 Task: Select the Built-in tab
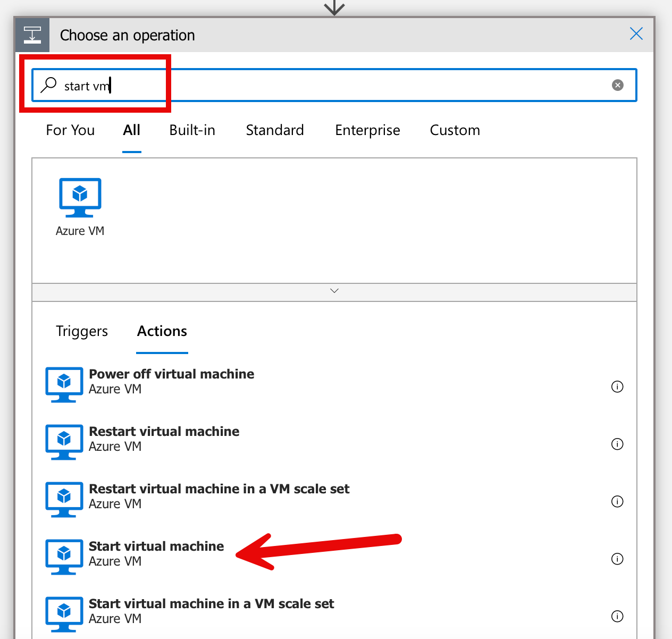click(192, 130)
